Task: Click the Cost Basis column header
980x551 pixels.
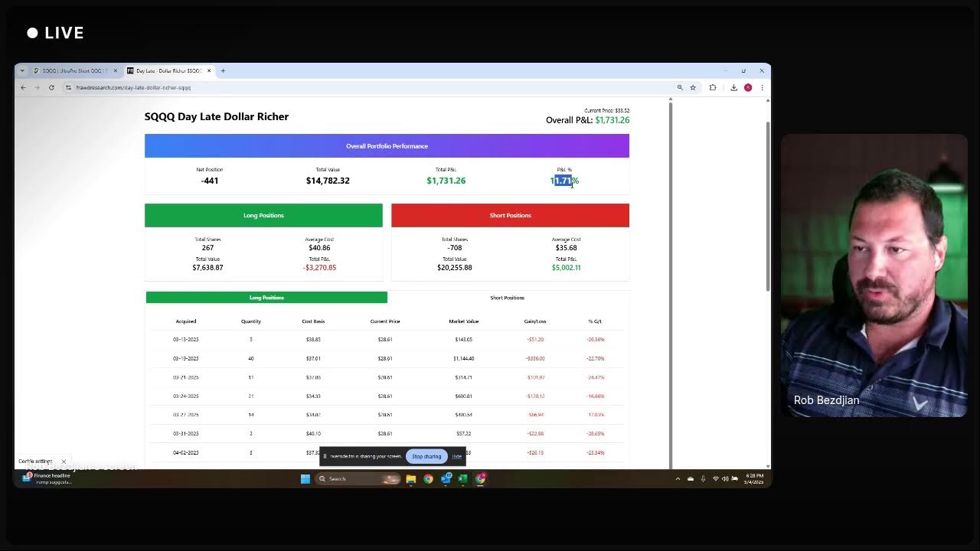Action: tap(313, 321)
